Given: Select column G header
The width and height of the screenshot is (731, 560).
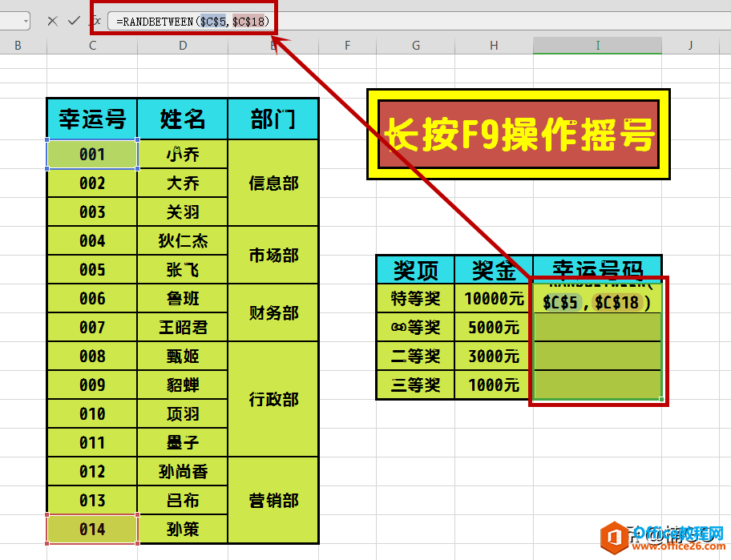Looking at the screenshot, I should point(416,45).
